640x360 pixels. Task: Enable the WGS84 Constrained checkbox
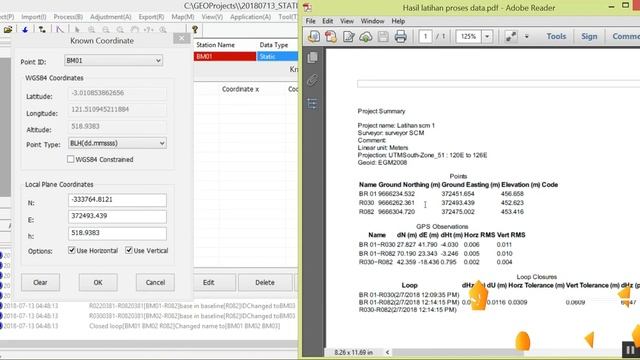71,159
